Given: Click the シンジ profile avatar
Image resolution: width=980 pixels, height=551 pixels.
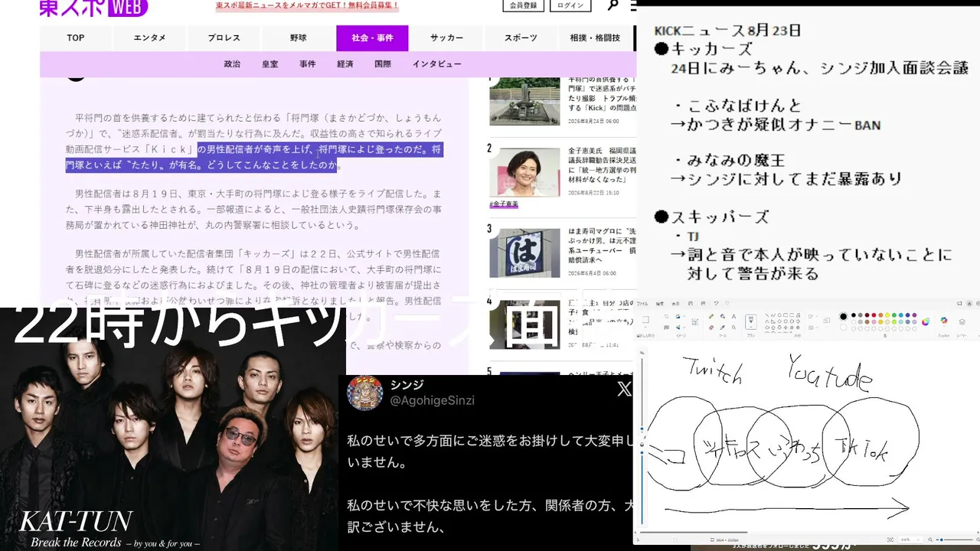Looking at the screenshot, I should click(x=364, y=393).
